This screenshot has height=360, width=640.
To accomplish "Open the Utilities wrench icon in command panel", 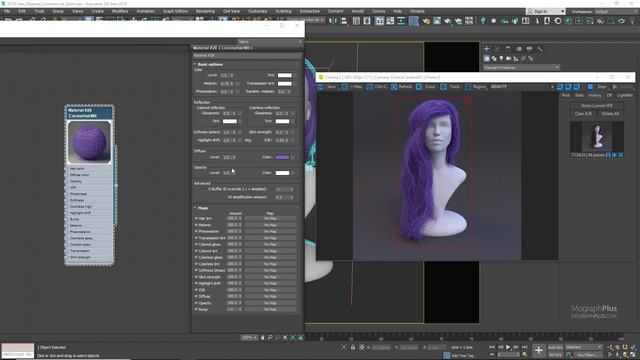I will pos(540,49).
